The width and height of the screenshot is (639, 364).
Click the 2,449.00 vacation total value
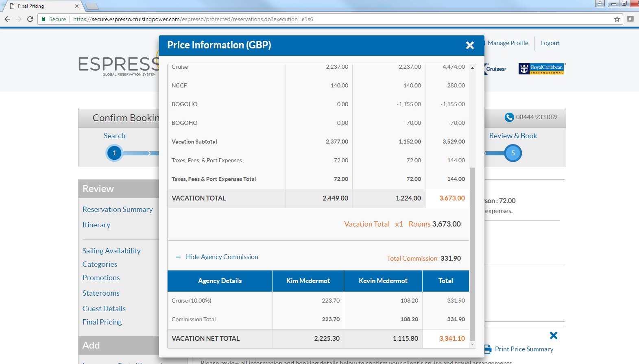[x=336, y=198]
